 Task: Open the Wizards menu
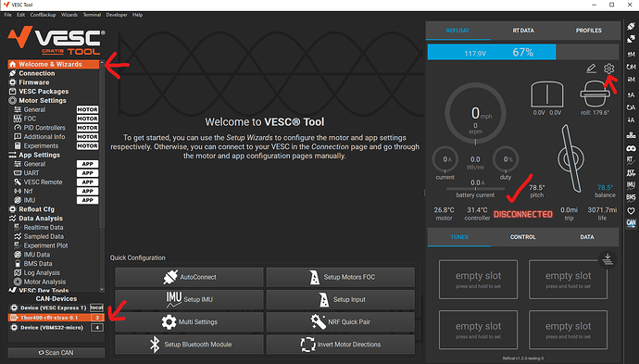click(x=69, y=15)
